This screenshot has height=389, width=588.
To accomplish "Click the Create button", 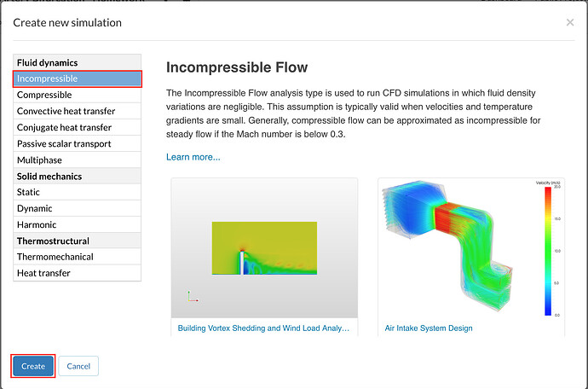I will [x=33, y=366].
